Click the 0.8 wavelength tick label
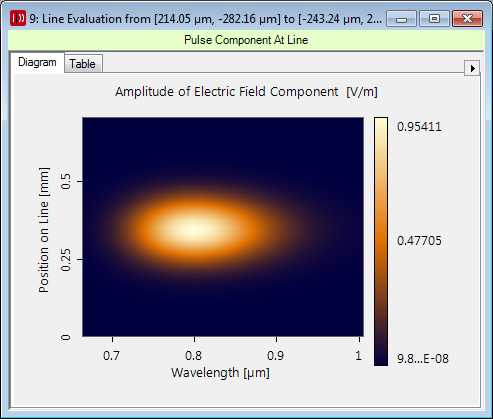 (x=194, y=356)
